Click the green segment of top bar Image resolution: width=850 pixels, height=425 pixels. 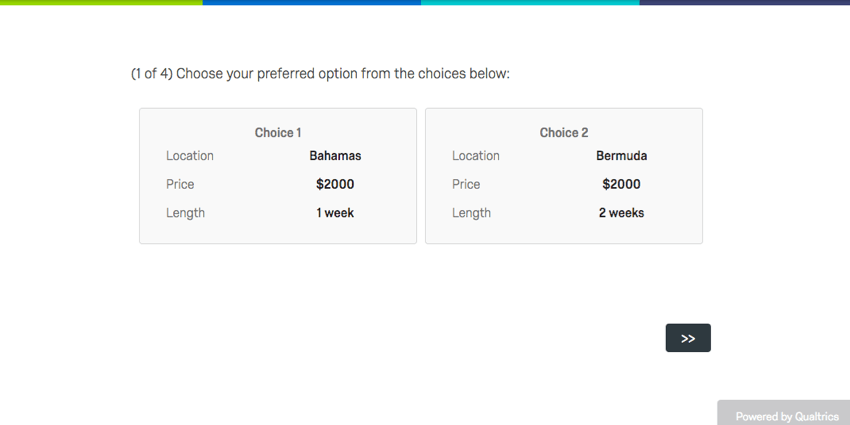[x=100, y=2]
